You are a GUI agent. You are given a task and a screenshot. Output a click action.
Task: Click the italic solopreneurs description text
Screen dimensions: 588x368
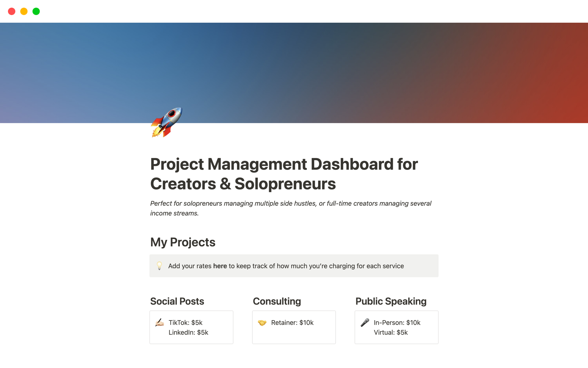click(290, 208)
